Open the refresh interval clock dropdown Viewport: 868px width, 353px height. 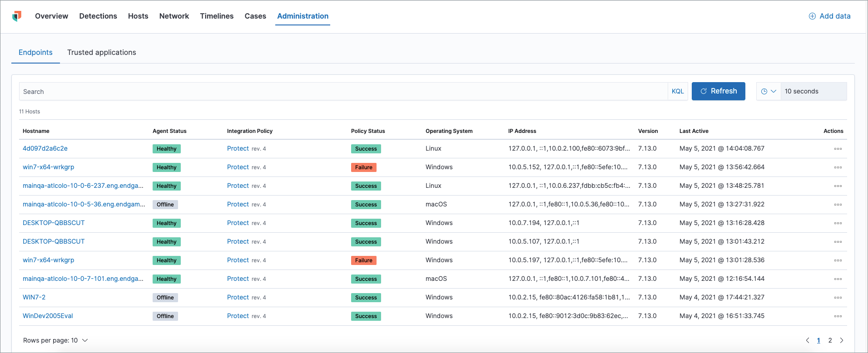click(x=769, y=91)
